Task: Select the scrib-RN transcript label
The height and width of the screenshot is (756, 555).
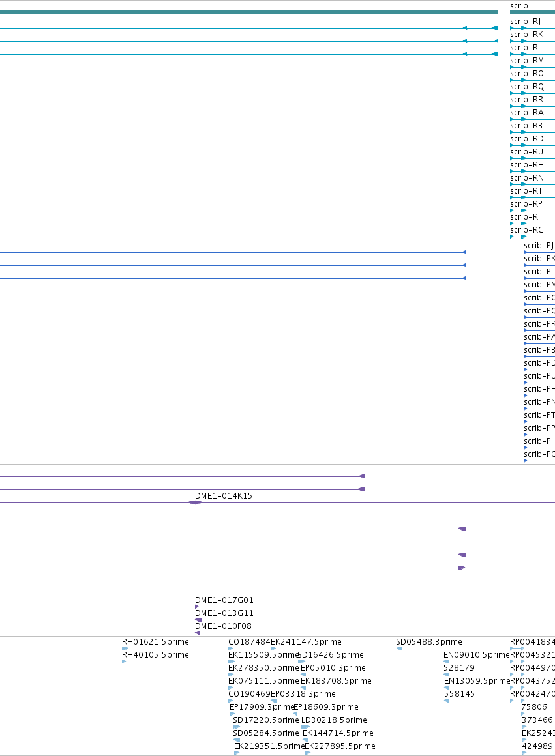Action: [527, 177]
